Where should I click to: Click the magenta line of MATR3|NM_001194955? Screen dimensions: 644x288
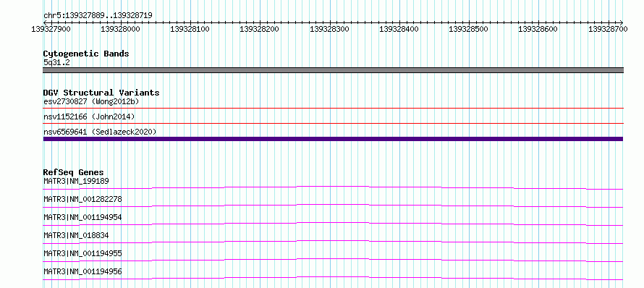pos(333,260)
